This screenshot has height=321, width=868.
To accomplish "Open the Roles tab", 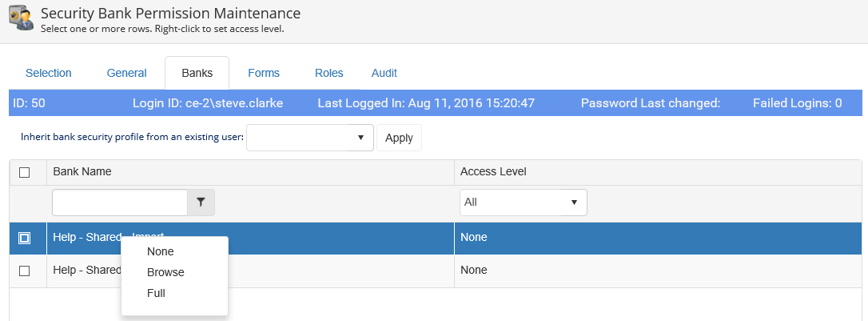I will 328,73.
